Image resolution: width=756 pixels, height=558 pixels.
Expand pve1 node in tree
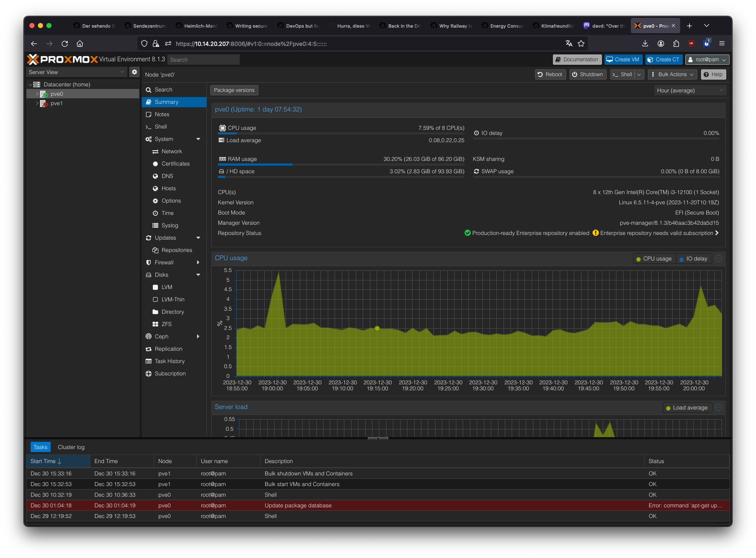pyautogui.click(x=37, y=103)
